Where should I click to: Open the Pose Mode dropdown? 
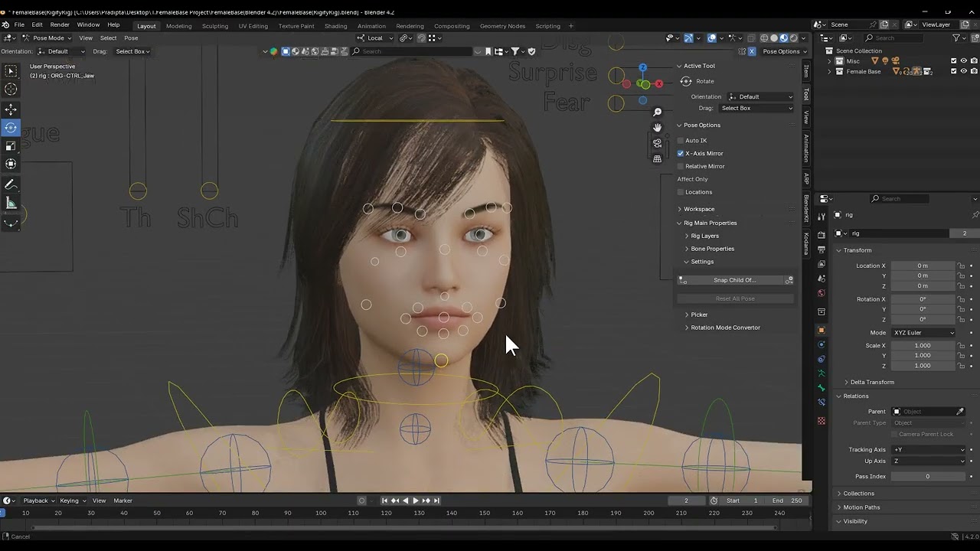coord(47,38)
